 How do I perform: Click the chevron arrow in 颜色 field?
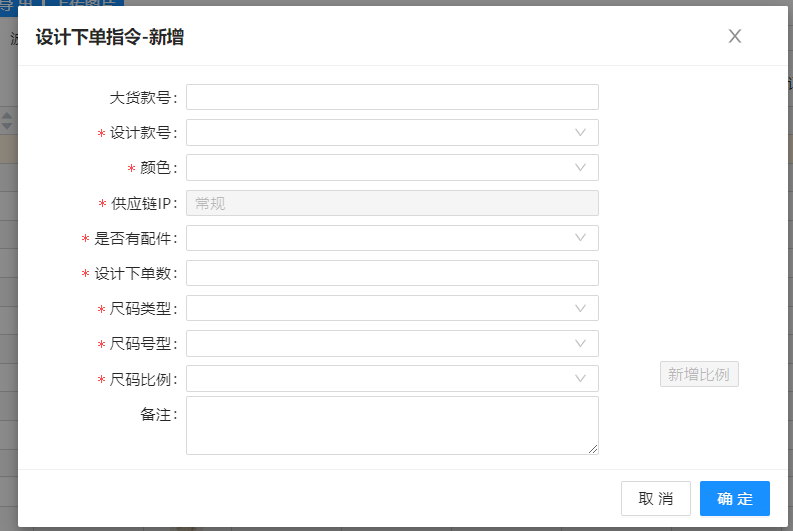[580, 167]
